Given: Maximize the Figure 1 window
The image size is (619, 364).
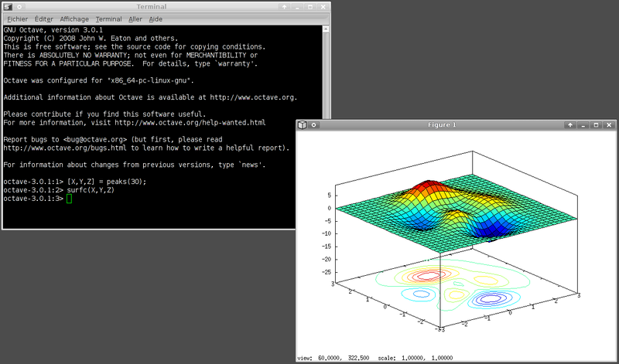Looking at the screenshot, I should [x=597, y=124].
